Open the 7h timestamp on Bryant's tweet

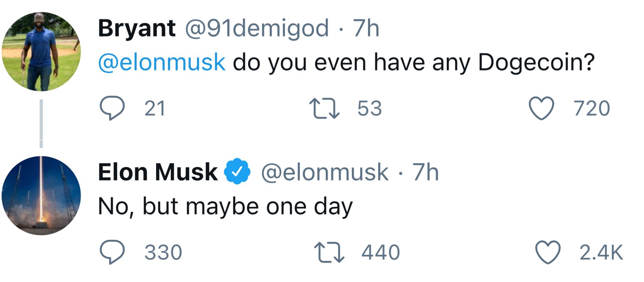(366, 29)
